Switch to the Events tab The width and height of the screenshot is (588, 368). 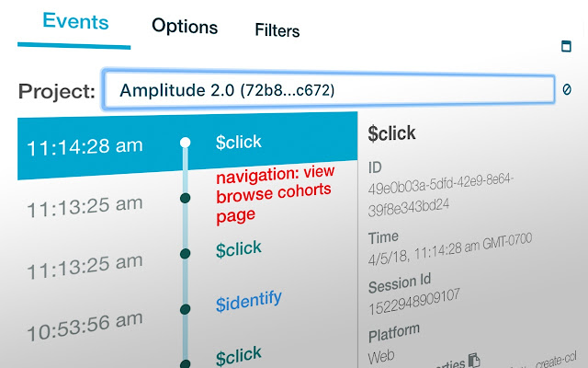(x=74, y=23)
